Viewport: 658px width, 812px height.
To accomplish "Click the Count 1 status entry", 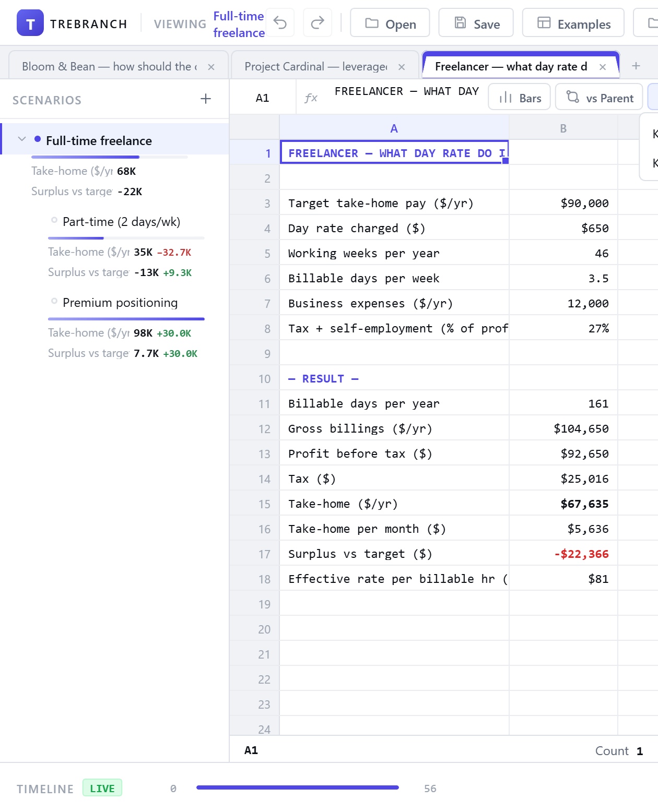I will pyautogui.click(x=619, y=750).
